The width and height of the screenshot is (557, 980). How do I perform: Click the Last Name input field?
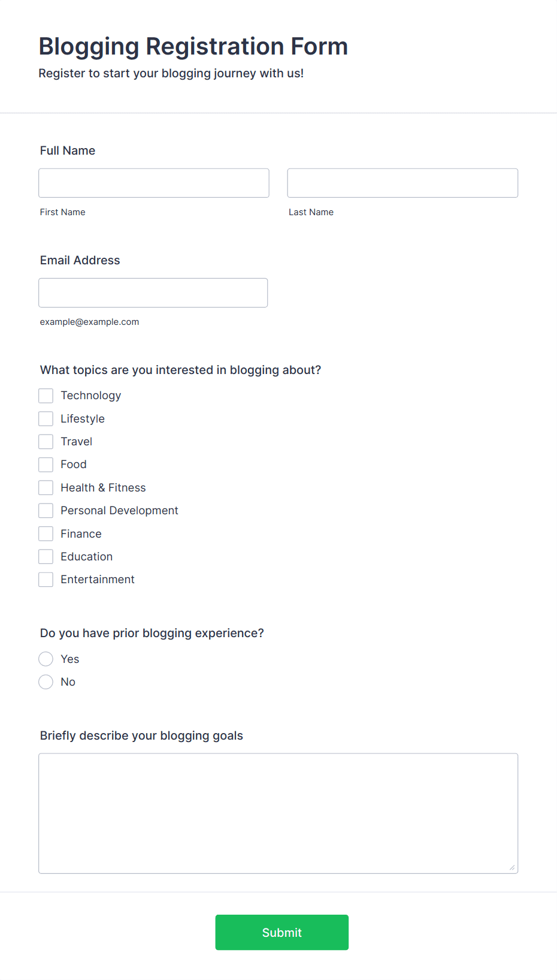[x=402, y=183]
